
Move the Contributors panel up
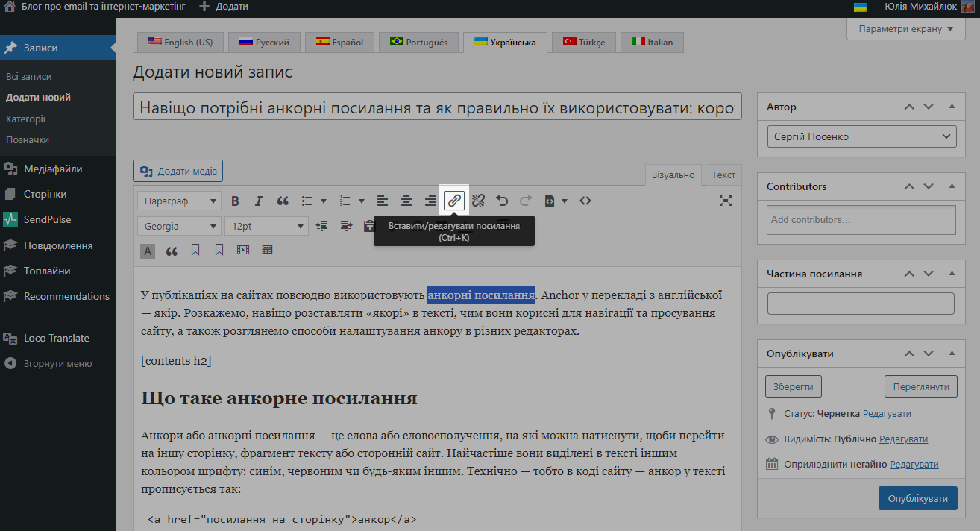click(x=909, y=186)
